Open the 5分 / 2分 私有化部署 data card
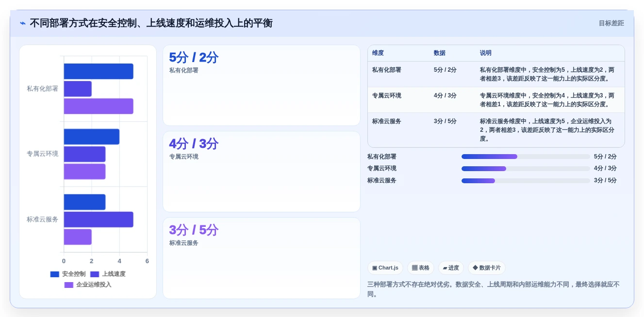The image size is (644, 317). (262, 85)
